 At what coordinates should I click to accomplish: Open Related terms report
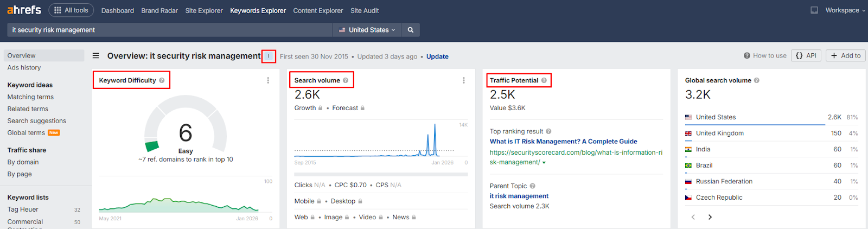point(28,109)
